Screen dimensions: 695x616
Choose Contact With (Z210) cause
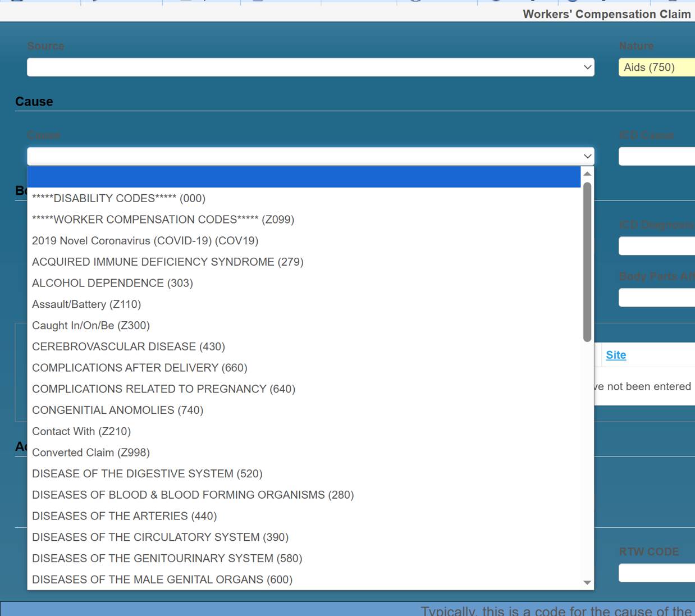81,431
